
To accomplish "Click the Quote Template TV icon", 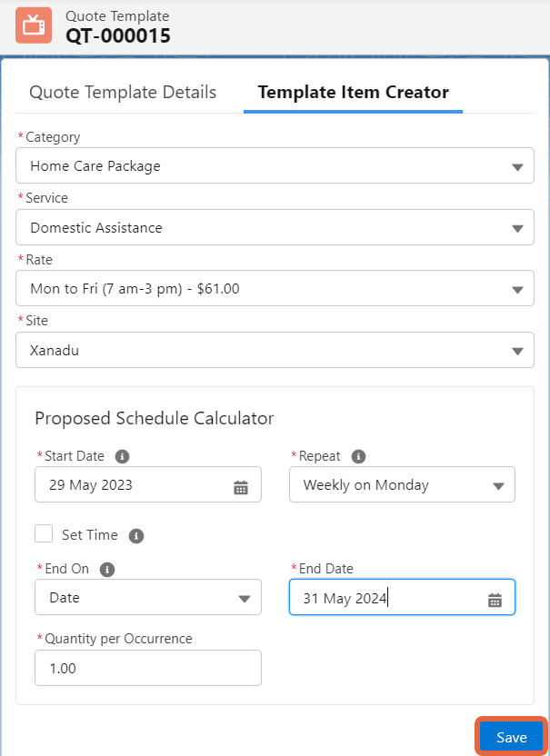I will 34,25.
